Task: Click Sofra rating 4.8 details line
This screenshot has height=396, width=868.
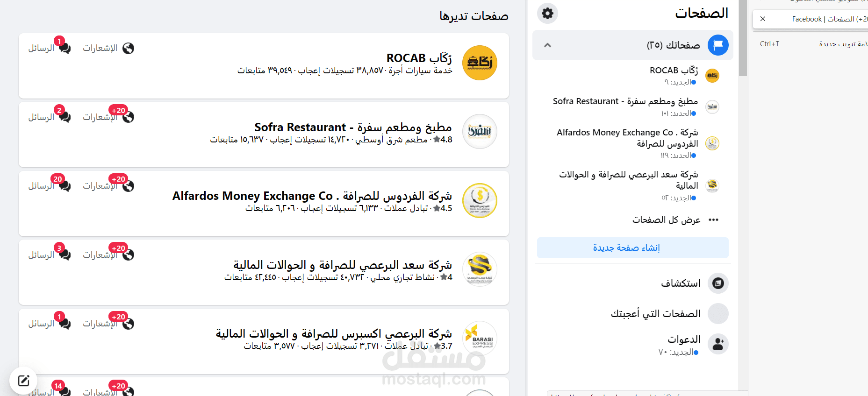Action: pos(331,140)
